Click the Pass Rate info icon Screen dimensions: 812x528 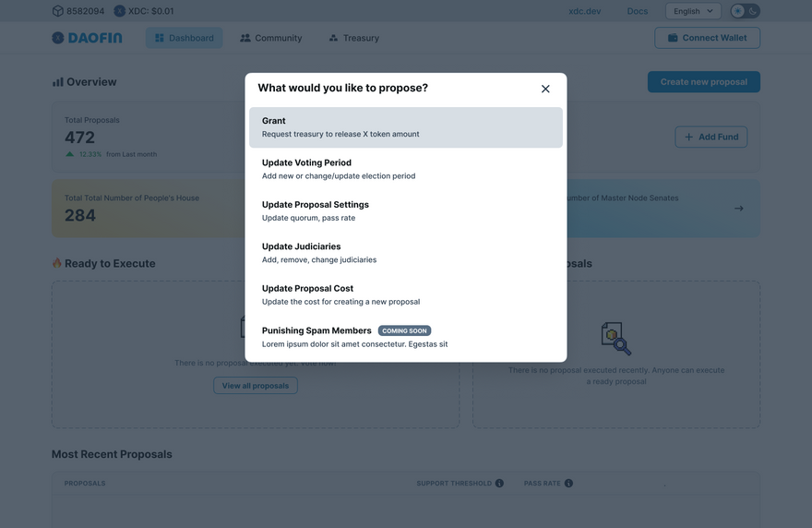(568, 483)
